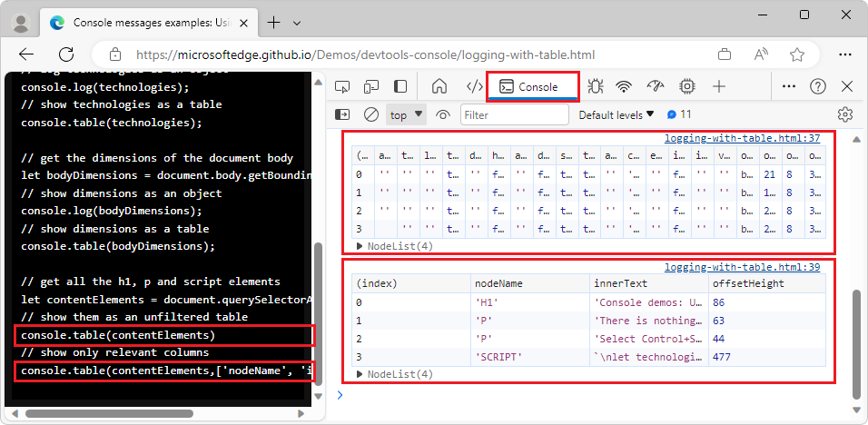Open the Default levels dropdown
The height and width of the screenshot is (425, 868).
tap(616, 115)
